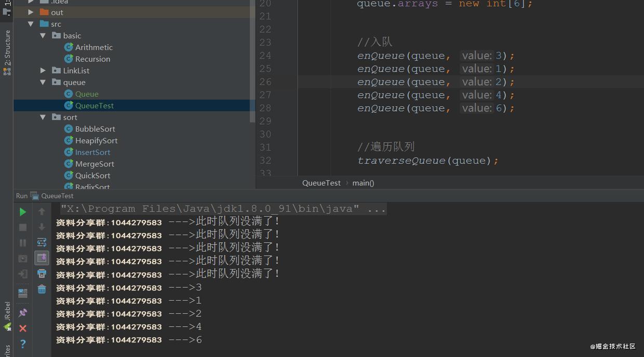Toggle soft-wrap in the console output
The height and width of the screenshot is (357, 644).
pos(42,242)
